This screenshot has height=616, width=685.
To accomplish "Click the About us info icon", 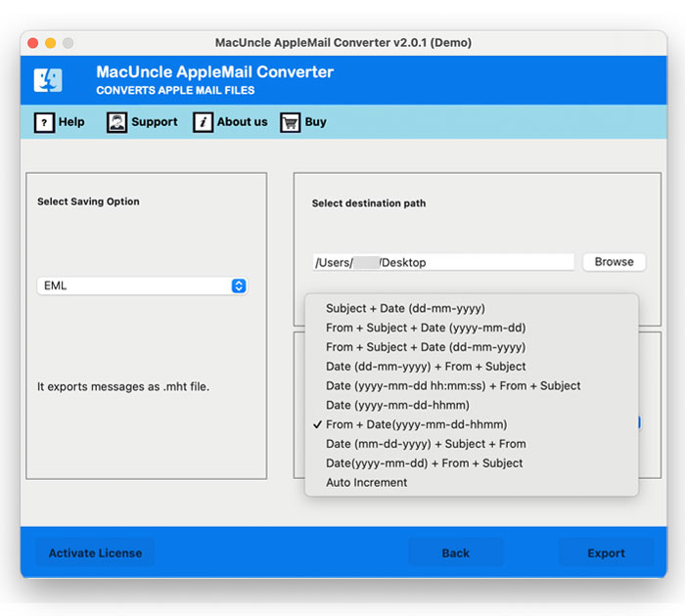I will point(203,122).
